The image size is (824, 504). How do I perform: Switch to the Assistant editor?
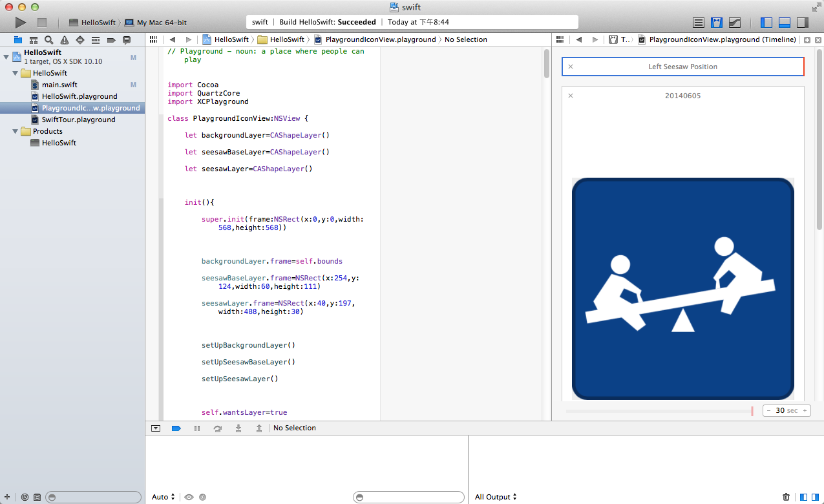(717, 23)
